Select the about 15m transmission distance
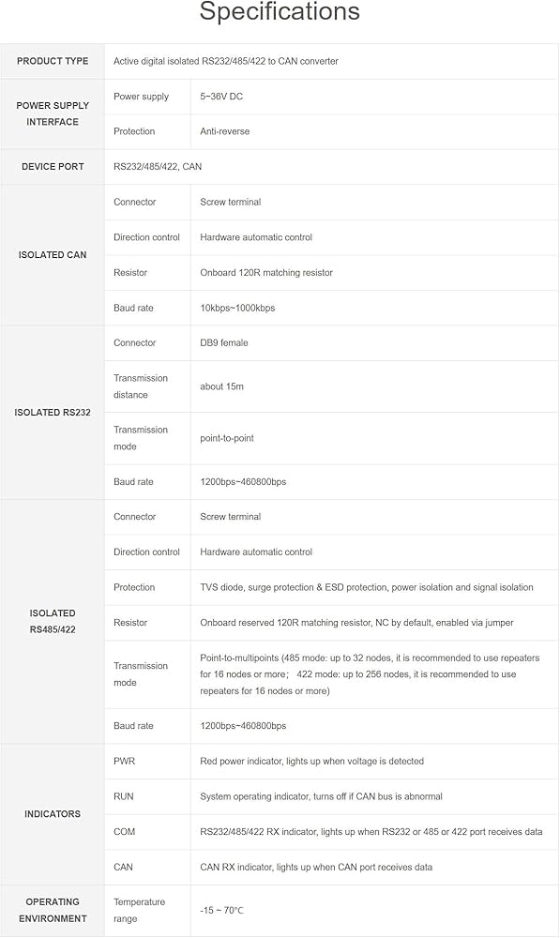560x938 pixels. point(222,386)
